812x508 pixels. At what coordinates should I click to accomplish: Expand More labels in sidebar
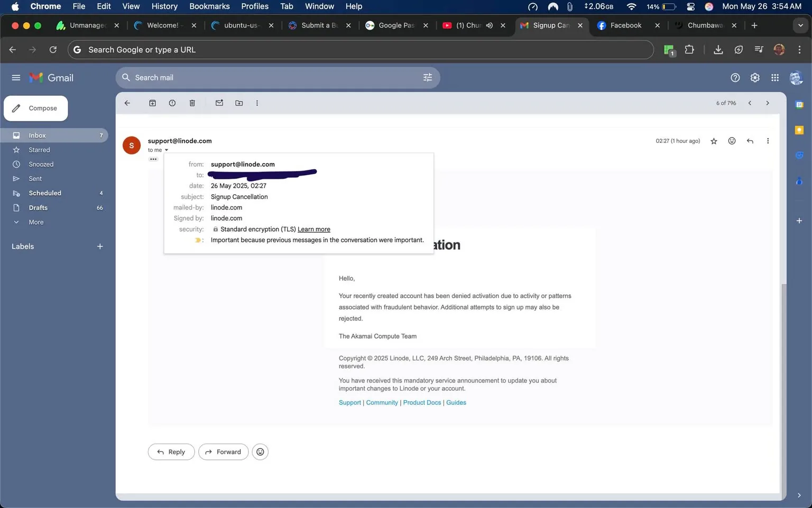click(35, 222)
